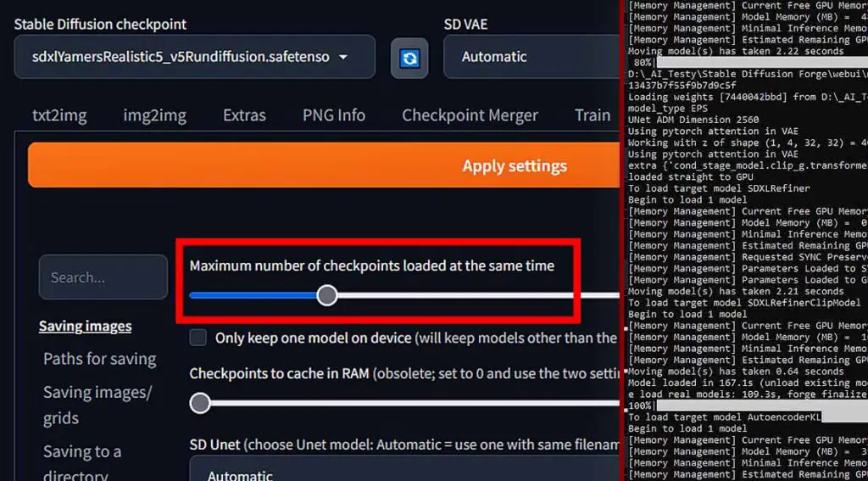Open the PNG Info tab
Image resolution: width=868 pixels, height=481 pixels.
[x=334, y=115]
